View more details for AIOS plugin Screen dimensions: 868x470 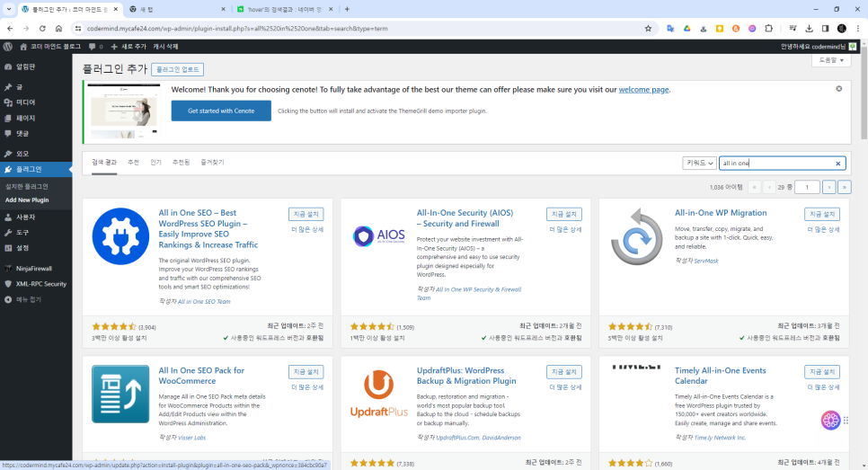point(565,229)
